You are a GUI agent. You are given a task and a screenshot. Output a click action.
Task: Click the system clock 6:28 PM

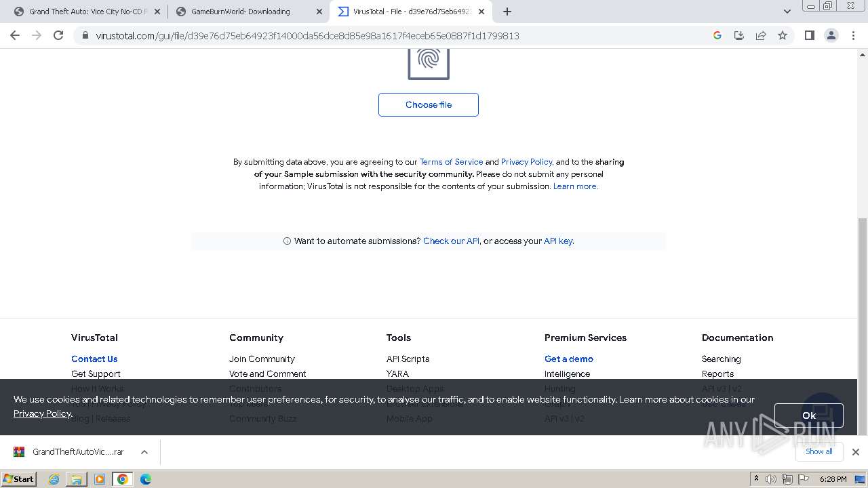(833, 479)
